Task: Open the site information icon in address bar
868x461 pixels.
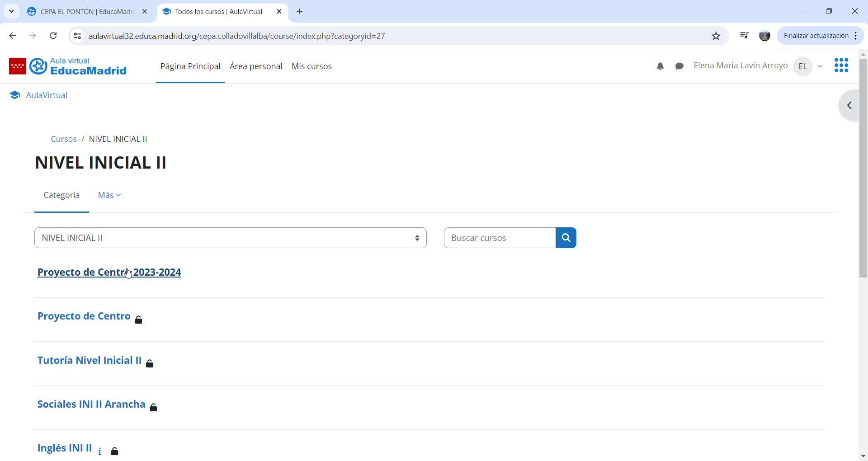Action: click(77, 36)
